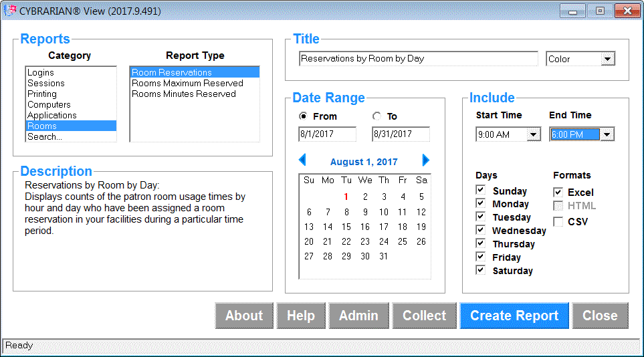This screenshot has height=357, width=644.
Task: Advance calendar to next month
Action: click(x=426, y=160)
